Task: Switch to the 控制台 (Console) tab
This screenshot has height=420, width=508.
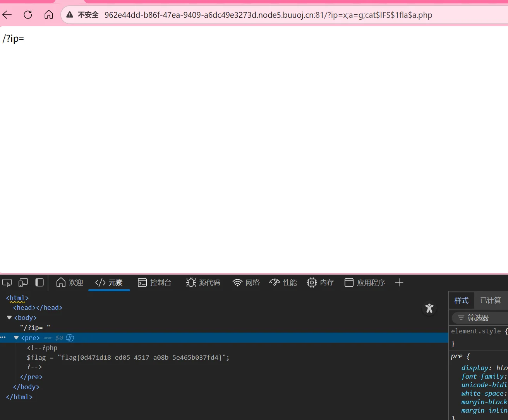Action: pos(155,283)
